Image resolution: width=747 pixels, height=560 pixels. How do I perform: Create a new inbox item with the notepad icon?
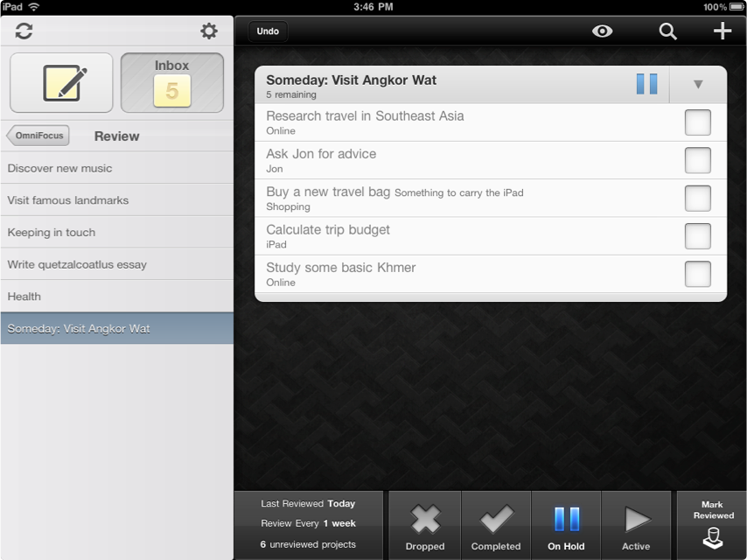[x=61, y=83]
